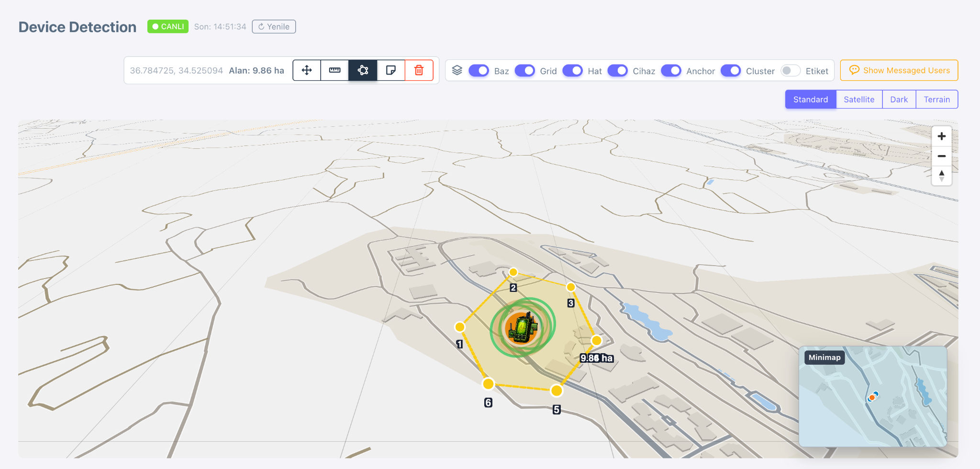Enable the Etiket label switch

790,70
